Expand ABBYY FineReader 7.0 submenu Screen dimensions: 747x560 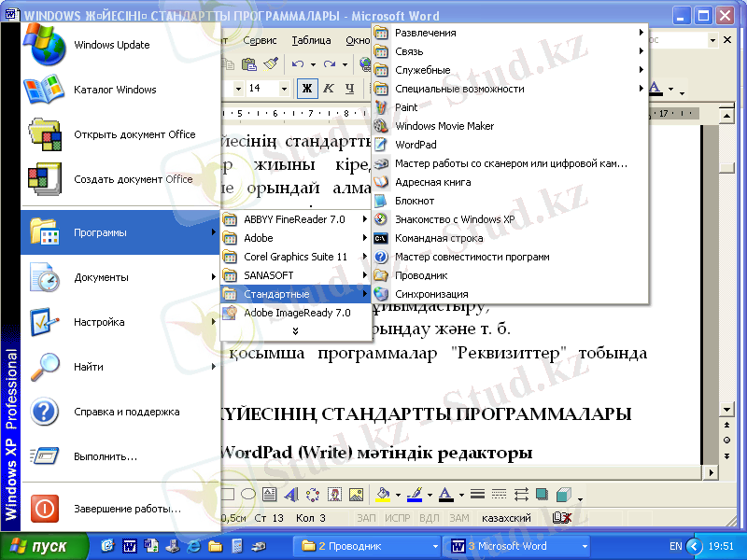tap(295, 219)
